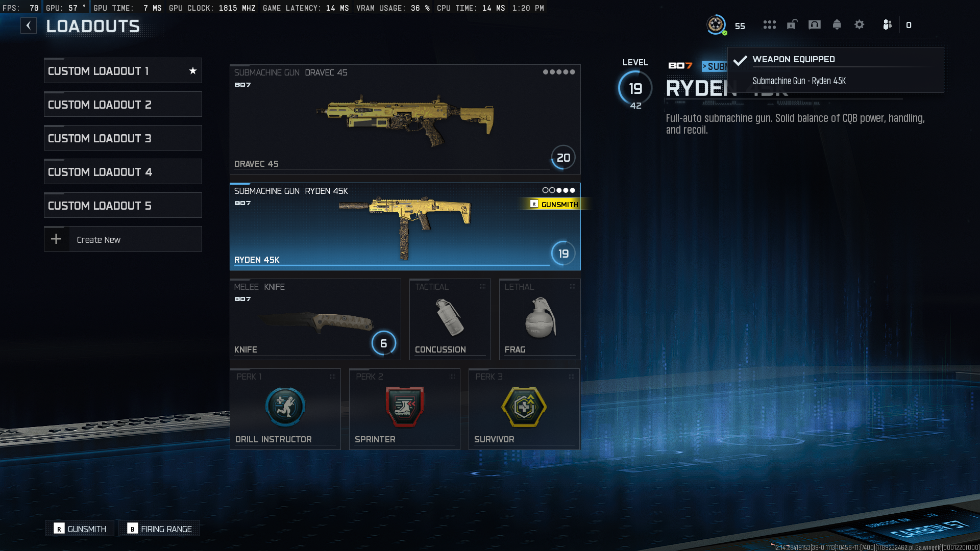Open Gunsmith tag on the Ryden 45K card
This screenshot has height=551, width=980.
click(x=554, y=204)
